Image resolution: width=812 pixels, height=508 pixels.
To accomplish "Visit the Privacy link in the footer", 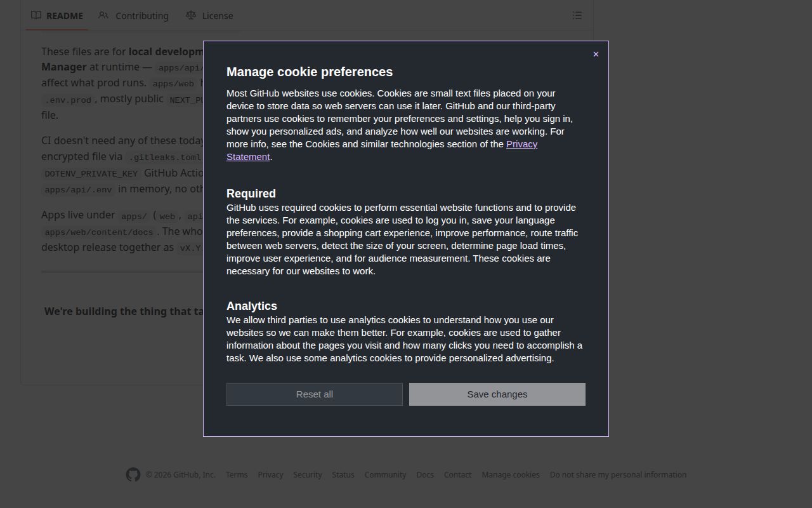I will pos(270,475).
